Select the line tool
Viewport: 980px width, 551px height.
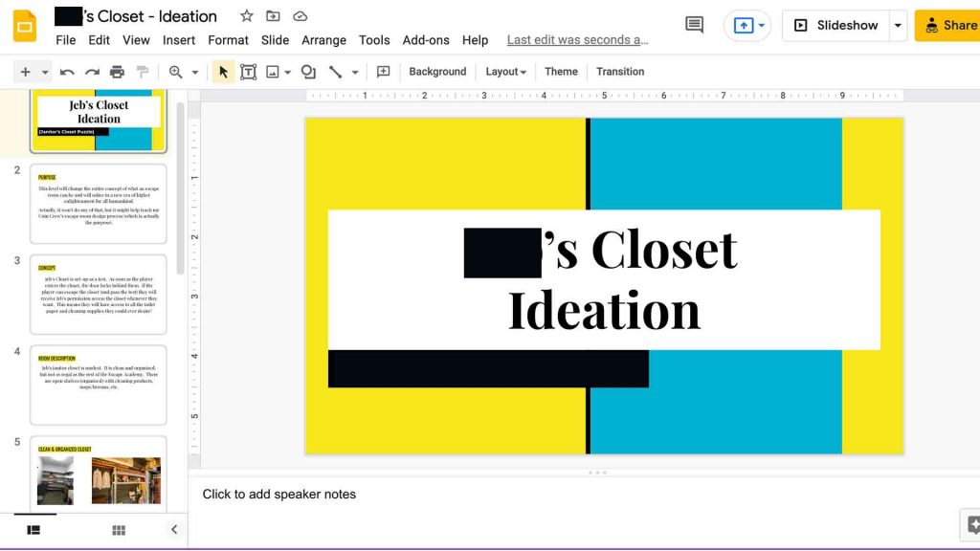[x=336, y=71]
